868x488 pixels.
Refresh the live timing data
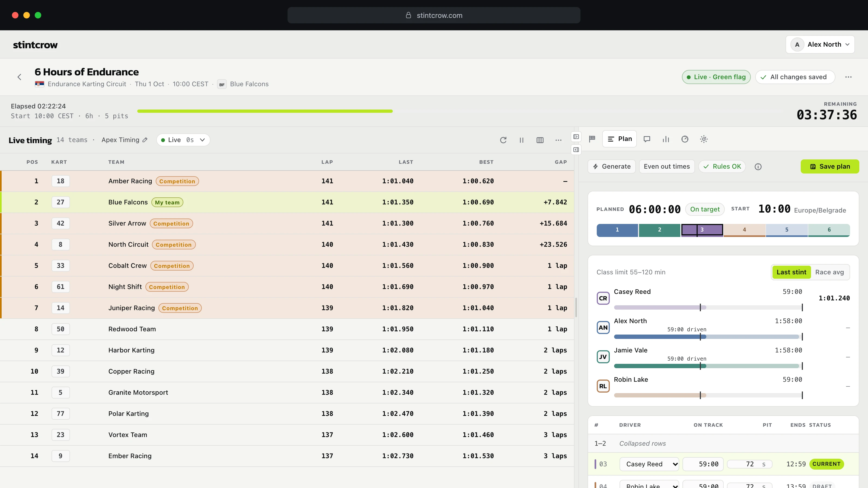coord(503,140)
